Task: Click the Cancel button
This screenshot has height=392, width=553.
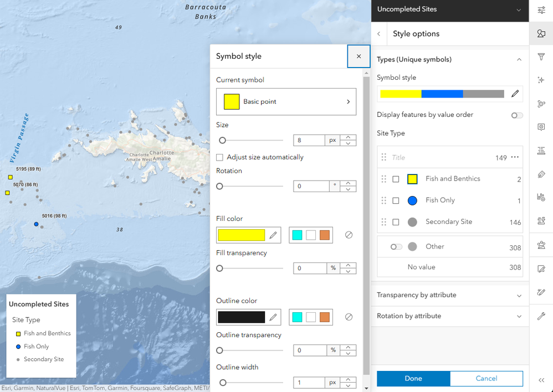Action: pos(487,378)
